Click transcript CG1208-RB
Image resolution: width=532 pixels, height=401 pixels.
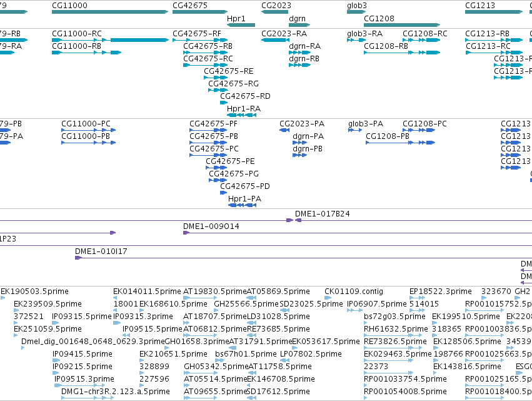402,53
